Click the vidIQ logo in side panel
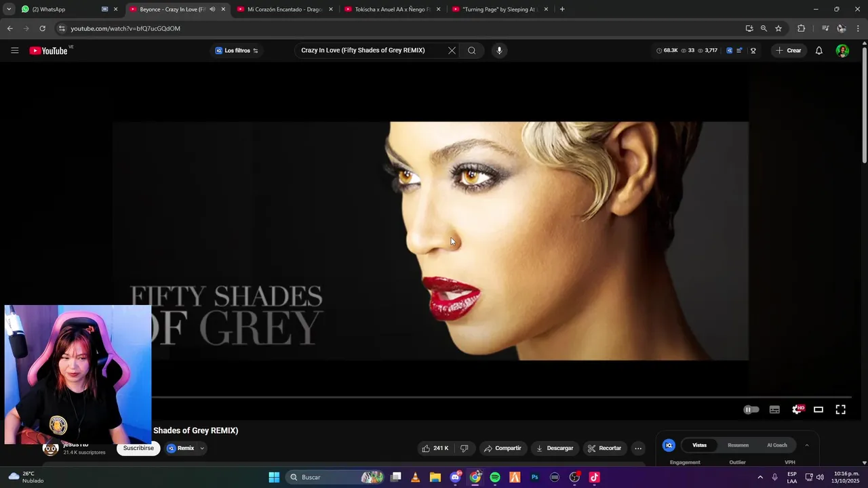The height and width of the screenshot is (488, 868). (x=669, y=445)
